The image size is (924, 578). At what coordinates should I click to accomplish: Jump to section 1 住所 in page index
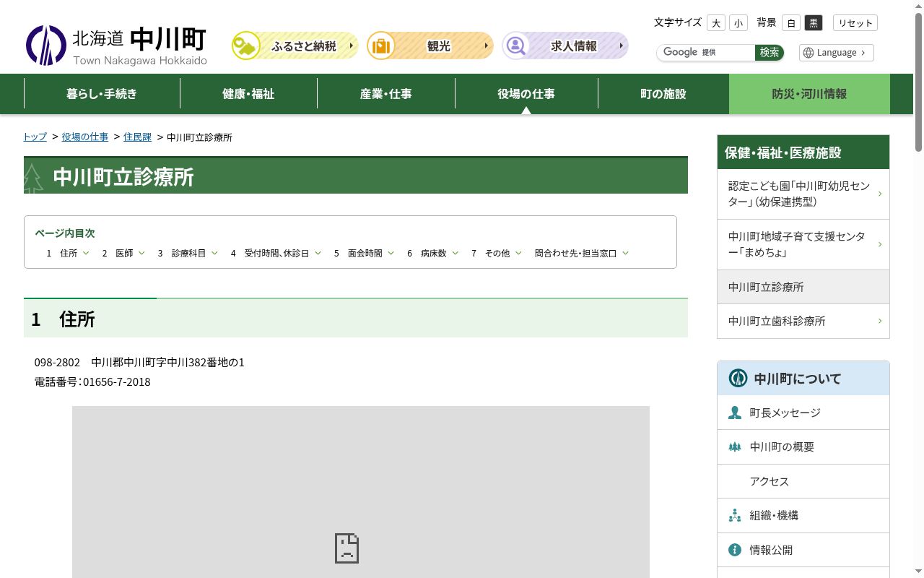tap(69, 253)
